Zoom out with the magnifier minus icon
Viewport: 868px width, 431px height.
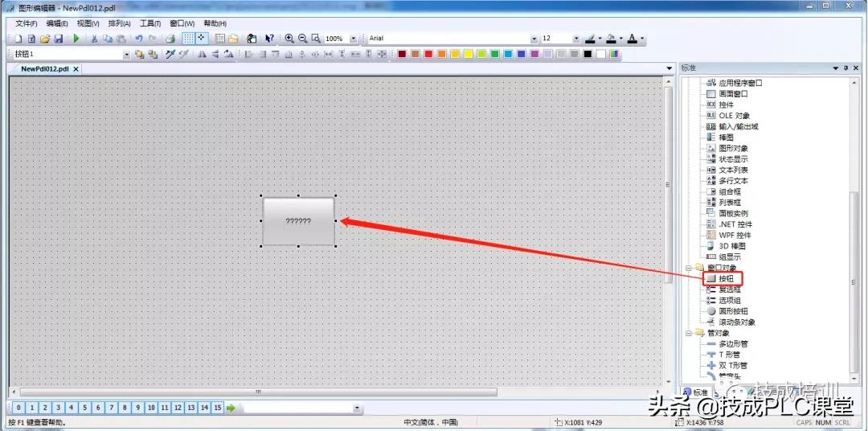[302, 39]
